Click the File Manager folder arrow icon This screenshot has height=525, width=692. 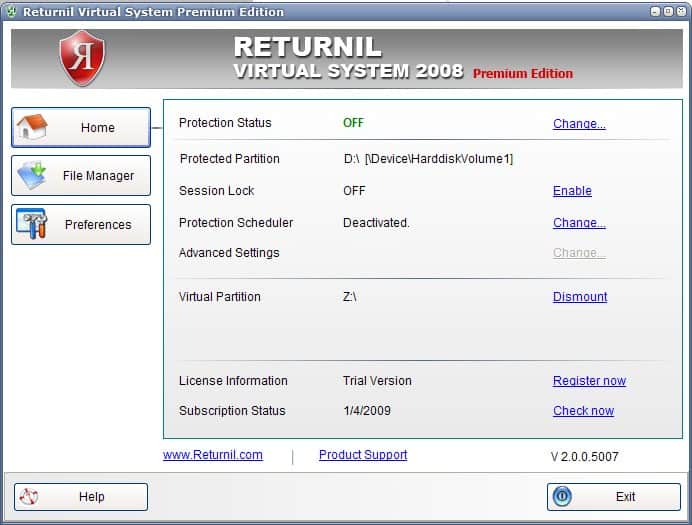pyautogui.click(x=32, y=175)
